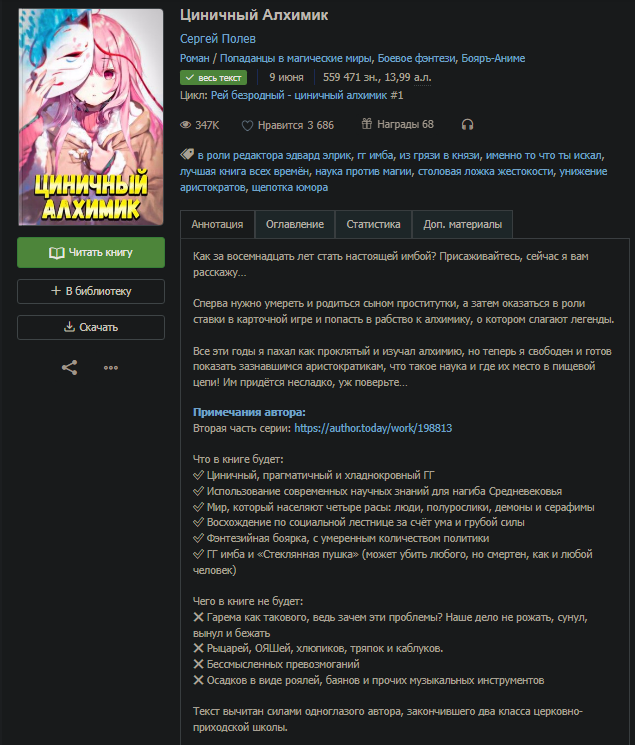Open author link Сергей Полев
The width and height of the screenshot is (635, 745).
[x=218, y=38]
